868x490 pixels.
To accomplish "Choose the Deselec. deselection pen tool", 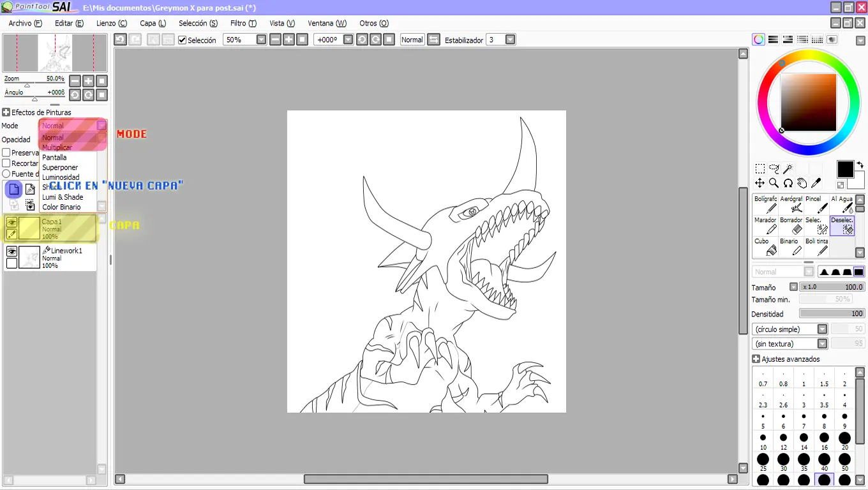I will 842,225.
